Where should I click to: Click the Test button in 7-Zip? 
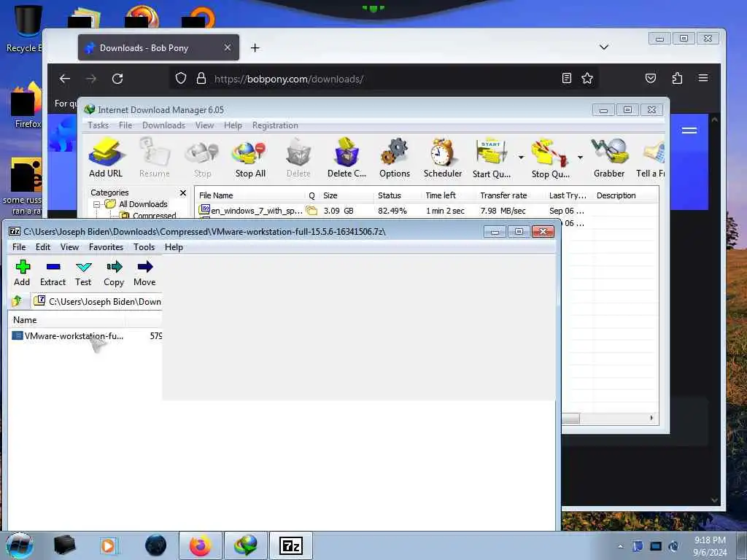point(83,273)
